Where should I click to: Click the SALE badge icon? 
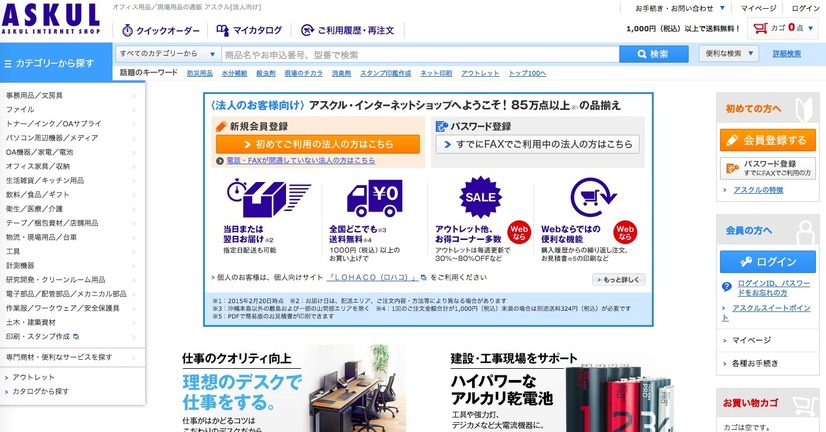point(480,197)
